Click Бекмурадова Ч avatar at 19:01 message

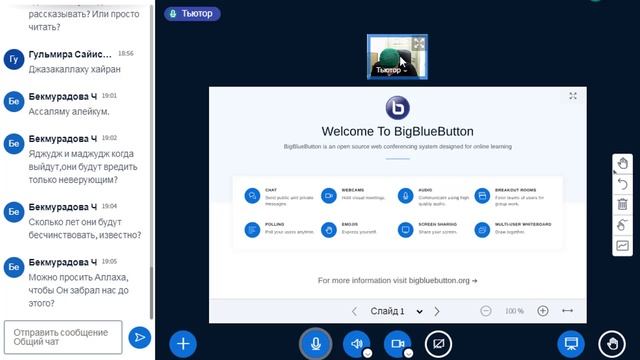pyautogui.click(x=14, y=101)
